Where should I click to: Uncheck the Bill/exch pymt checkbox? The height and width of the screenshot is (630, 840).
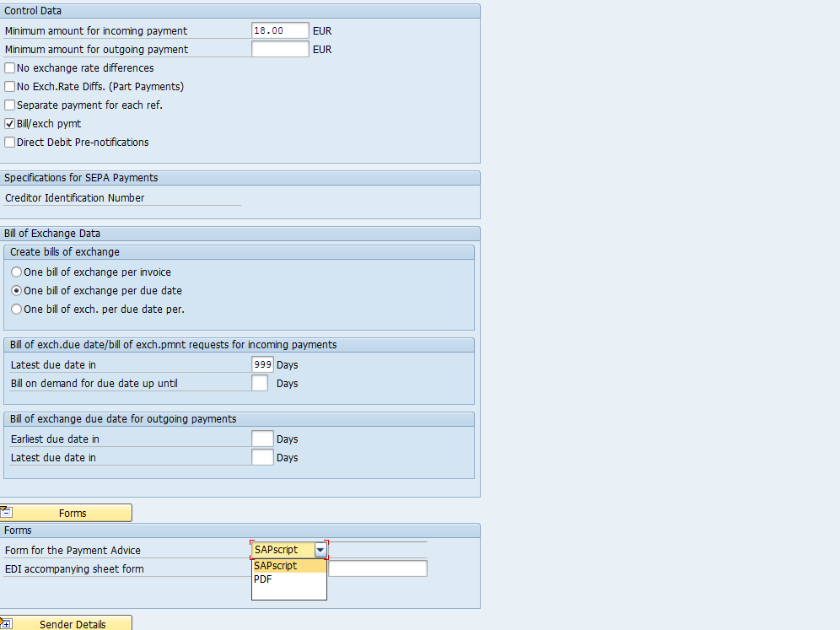[x=9, y=124]
